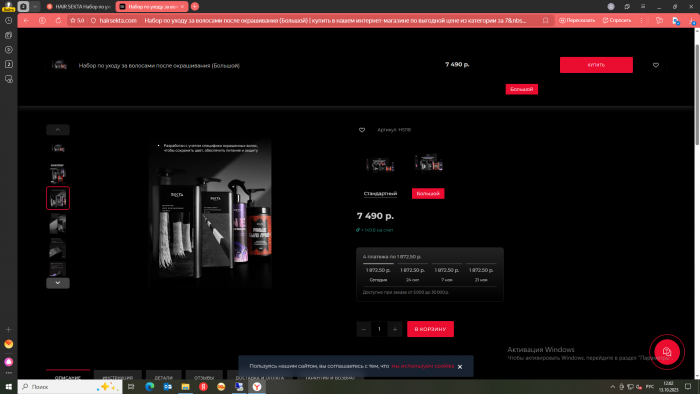This screenshot has height=394, width=700.
Task: Click the red КУПИТЬ button in sticky header
Action: point(596,65)
